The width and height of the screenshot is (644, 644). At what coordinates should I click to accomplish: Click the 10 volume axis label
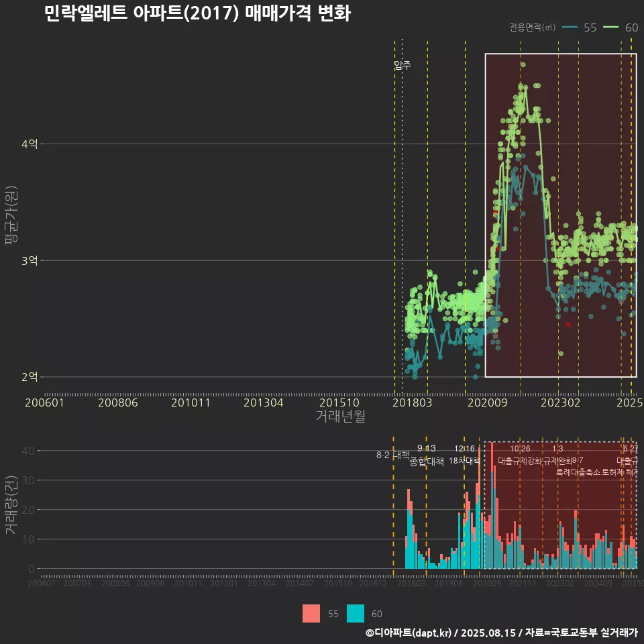tap(28, 539)
